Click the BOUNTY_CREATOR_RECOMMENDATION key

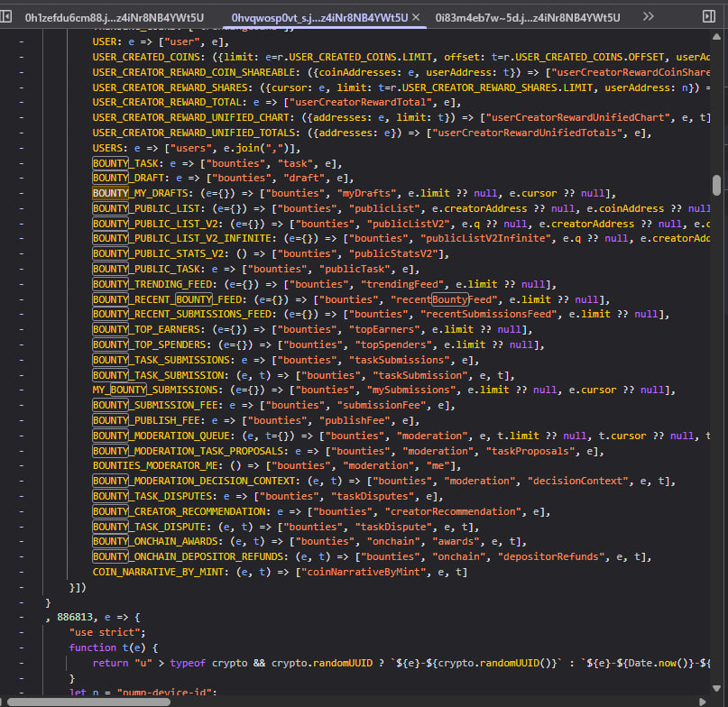coord(181,511)
